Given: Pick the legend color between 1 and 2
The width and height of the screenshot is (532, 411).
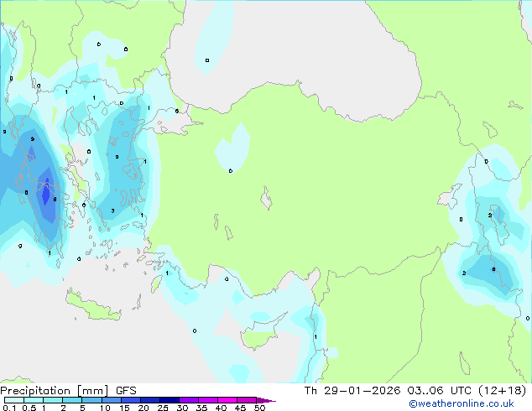Looking at the screenshot, I should pos(53,400).
